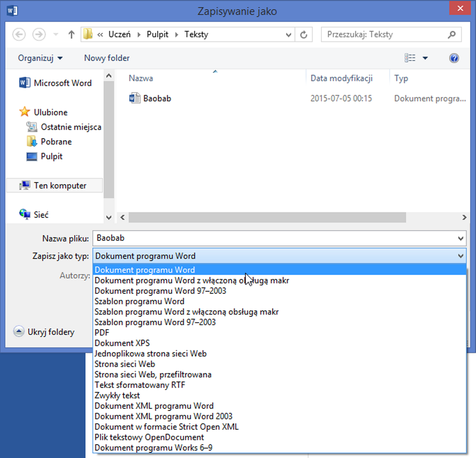Choose Dokument XML programu Word 2003
Image resolution: width=476 pixels, height=458 pixels.
pyautogui.click(x=279, y=416)
